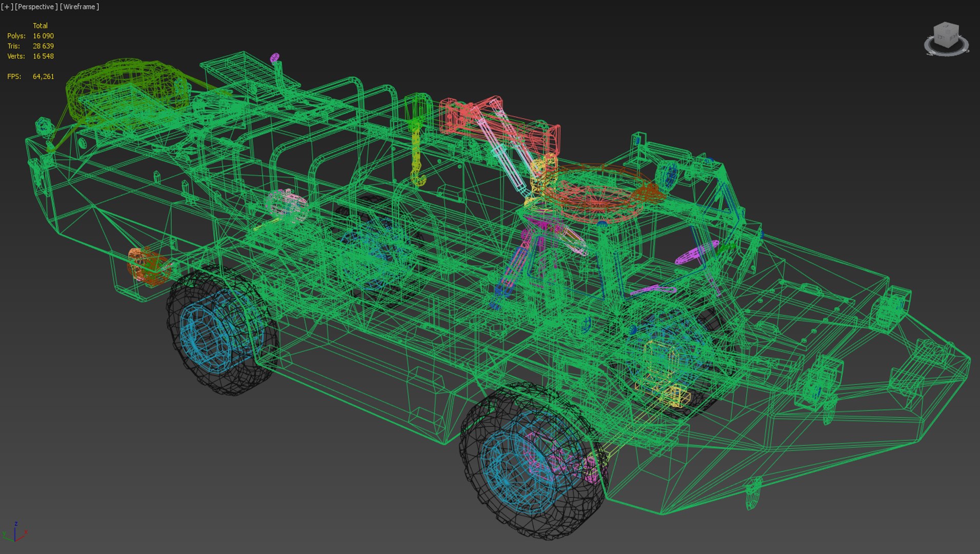Click the Tris: statistics label

click(x=14, y=46)
